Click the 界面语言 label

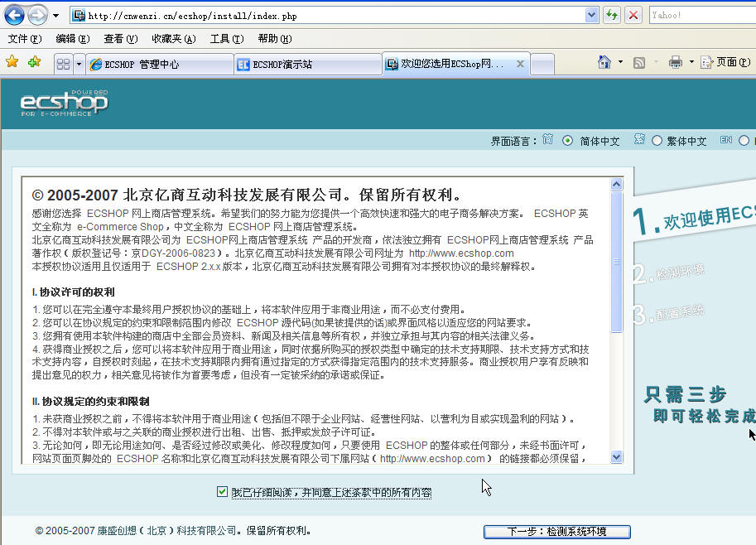(x=513, y=142)
